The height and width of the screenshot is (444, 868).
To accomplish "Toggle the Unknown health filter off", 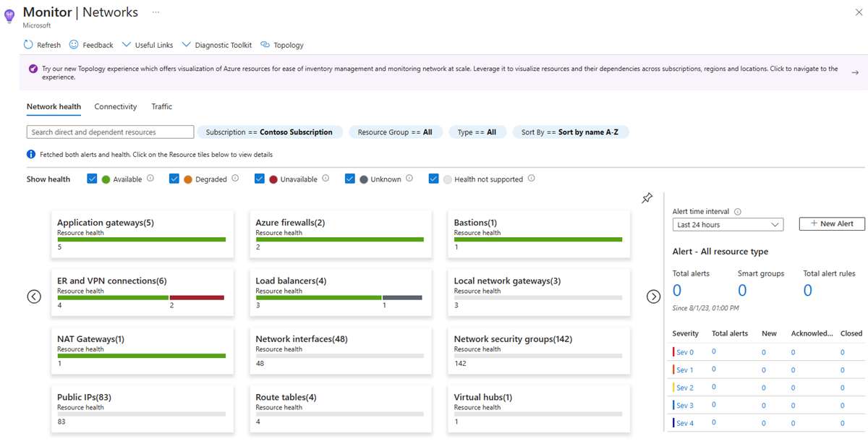I will coord(349,179).
